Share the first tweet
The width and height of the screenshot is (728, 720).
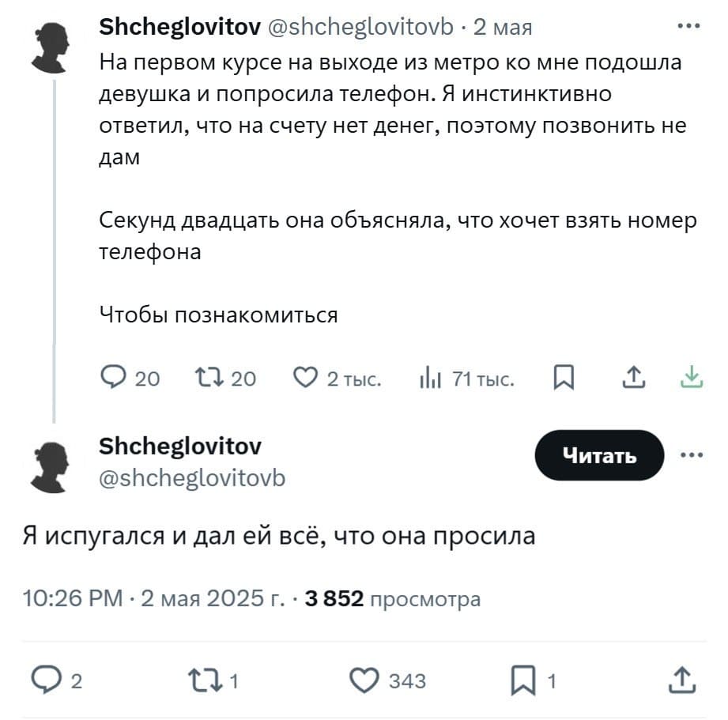pos(633,378)
